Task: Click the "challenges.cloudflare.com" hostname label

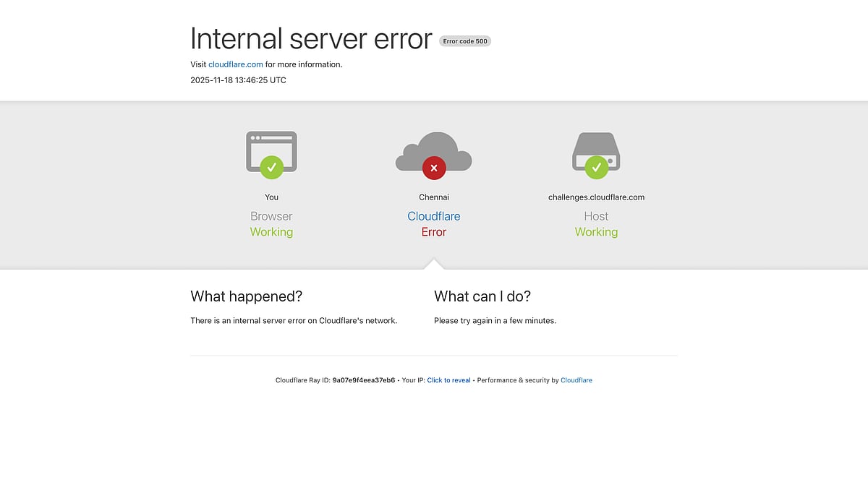Action: coord(596,197)
